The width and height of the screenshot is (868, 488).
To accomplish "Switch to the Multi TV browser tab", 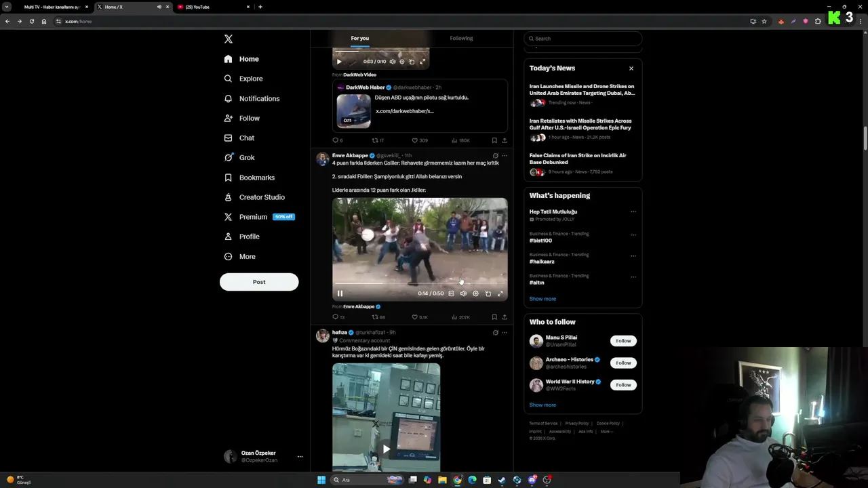I will [x=53, y=7].
